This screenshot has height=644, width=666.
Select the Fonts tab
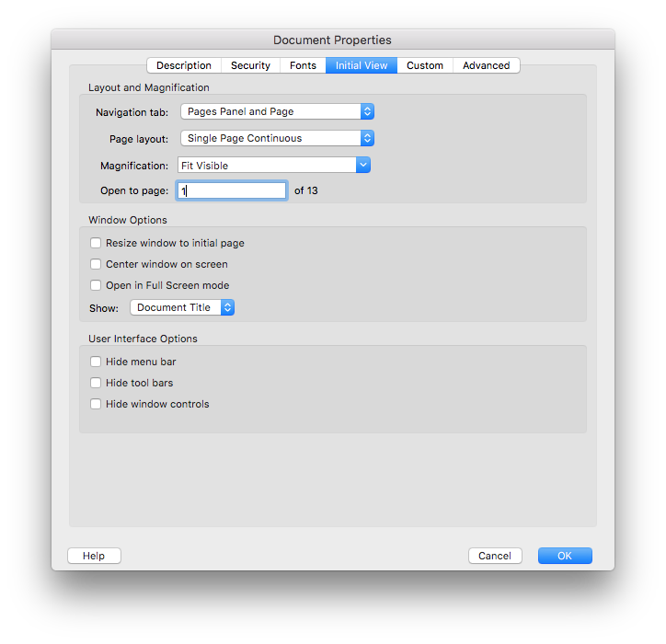(x=303, y=65)
